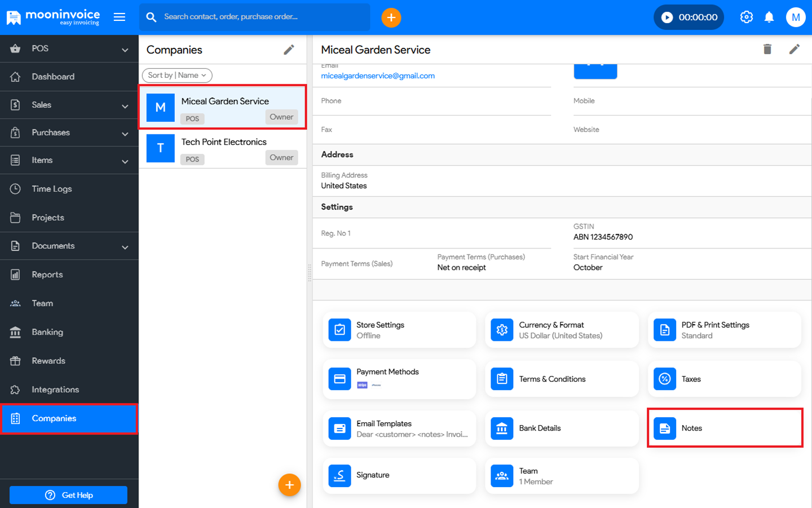Click the hamburger menu icon
This screenshot has width=812, height=508.
[x=120, y=17]
